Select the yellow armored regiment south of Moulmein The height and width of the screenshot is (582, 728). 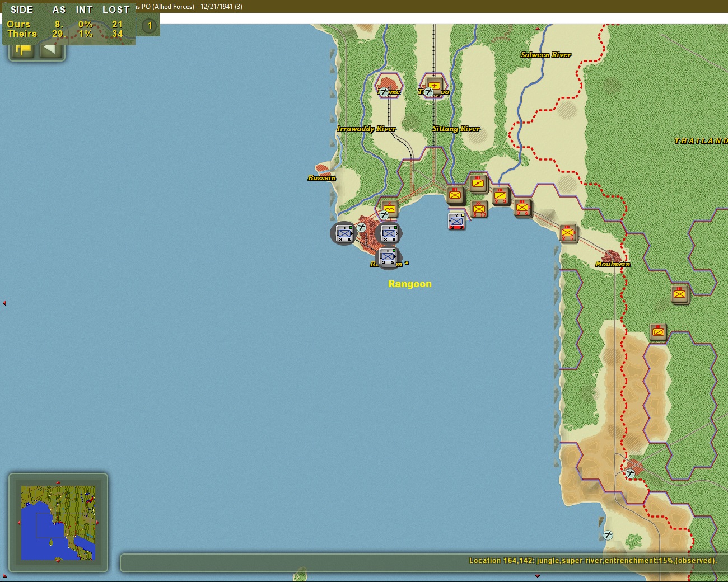[x=658, y=332]
